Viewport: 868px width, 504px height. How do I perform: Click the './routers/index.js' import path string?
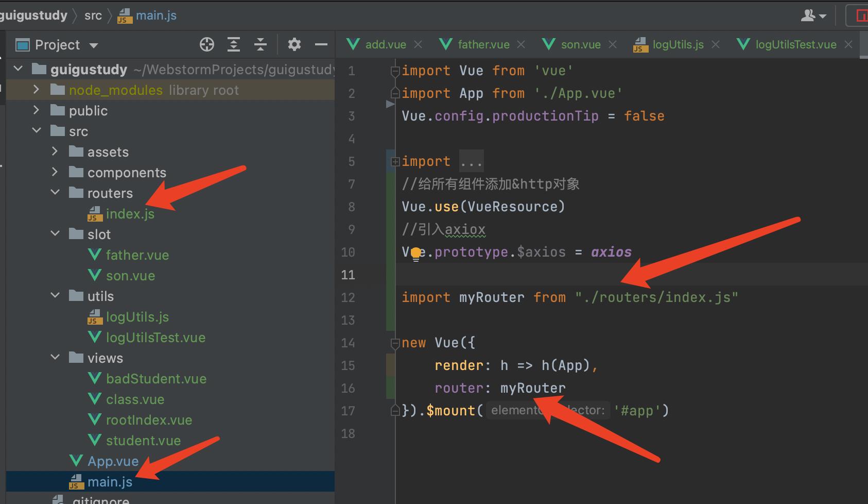pos(656,297)
